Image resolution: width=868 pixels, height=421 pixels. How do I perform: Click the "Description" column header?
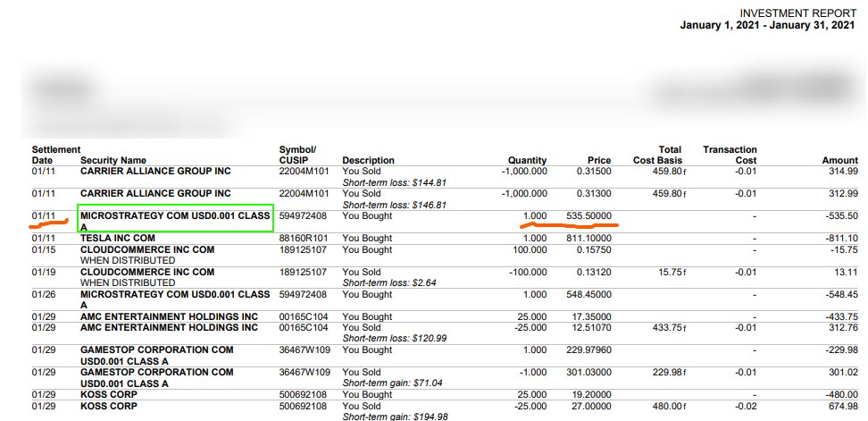368,161
